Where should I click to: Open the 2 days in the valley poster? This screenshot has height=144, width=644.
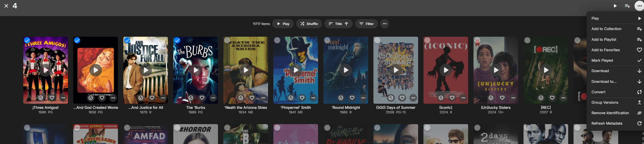click(496, 134)
